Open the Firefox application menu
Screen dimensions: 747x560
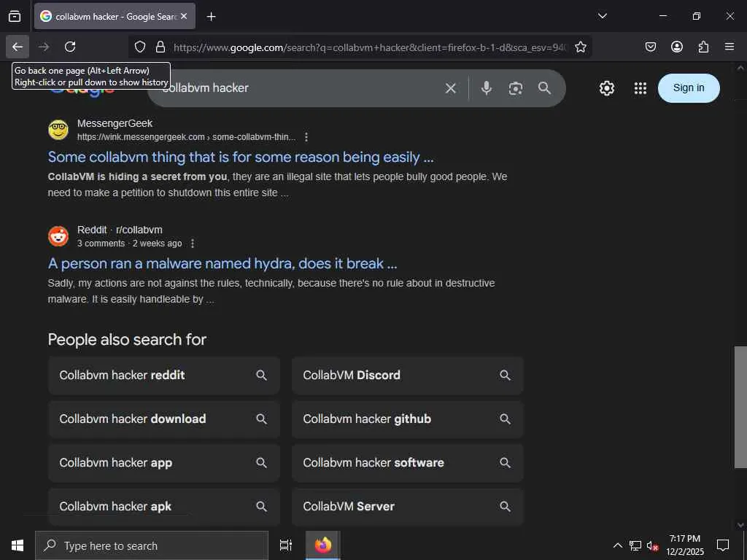coord(729,47)
